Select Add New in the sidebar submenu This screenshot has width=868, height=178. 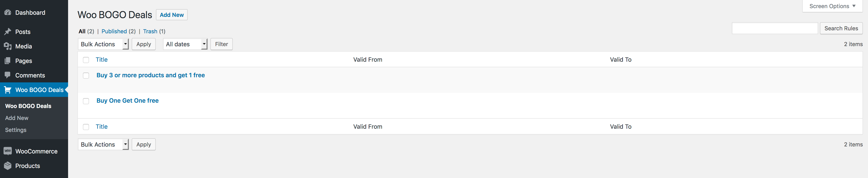17,118
